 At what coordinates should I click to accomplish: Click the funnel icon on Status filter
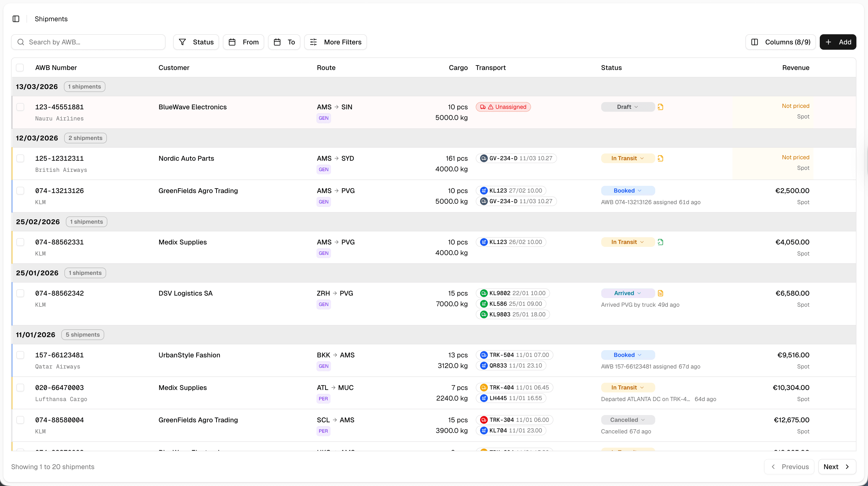[x=183, y=42]
